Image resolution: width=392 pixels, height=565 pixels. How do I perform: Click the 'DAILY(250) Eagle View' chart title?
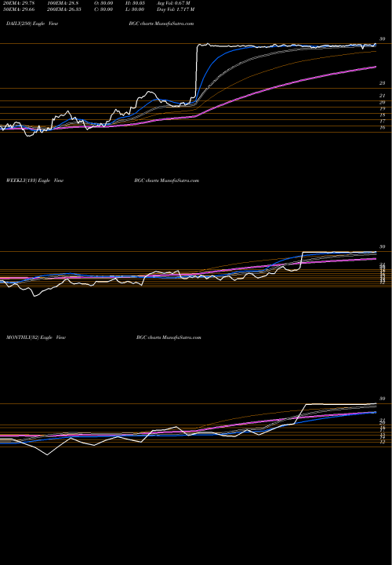32,24
